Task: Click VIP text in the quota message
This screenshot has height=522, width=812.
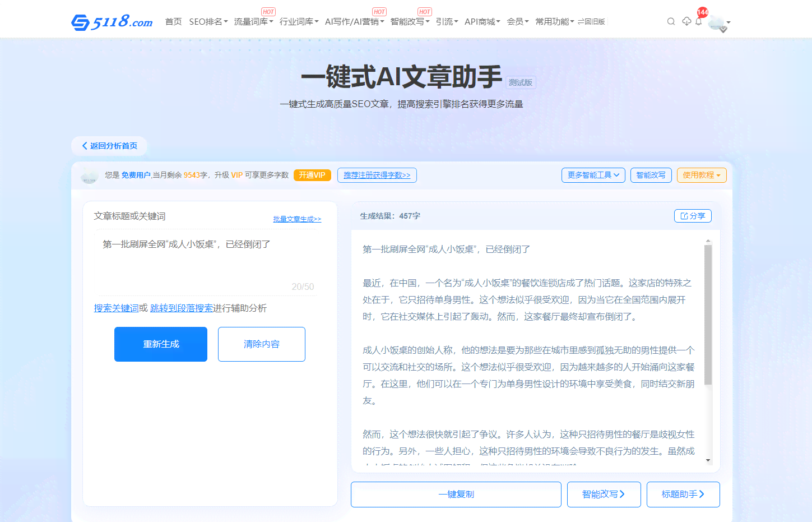Action: [x=237, y=175]
